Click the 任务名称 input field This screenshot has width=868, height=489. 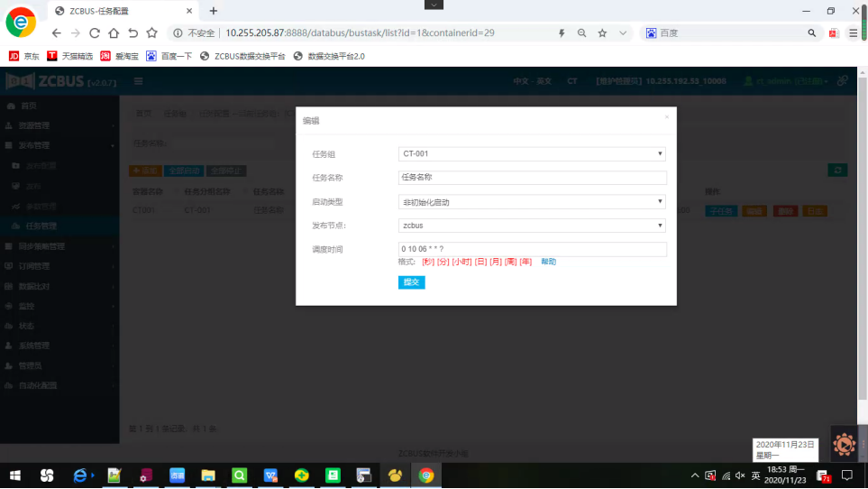coord(532,178)
